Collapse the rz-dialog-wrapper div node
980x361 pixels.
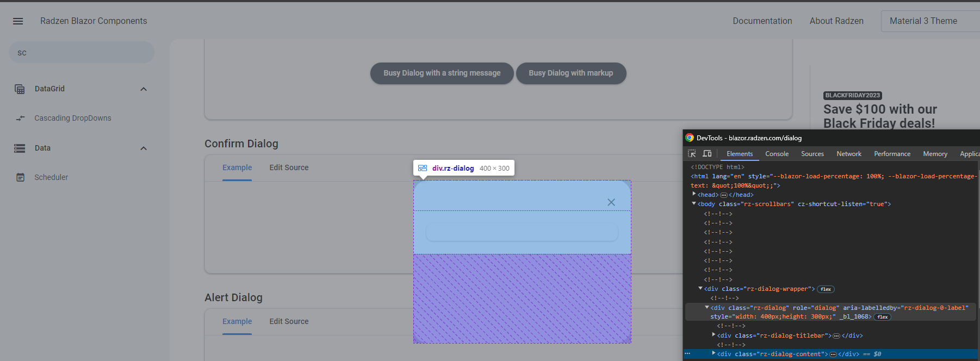(700, 289)
